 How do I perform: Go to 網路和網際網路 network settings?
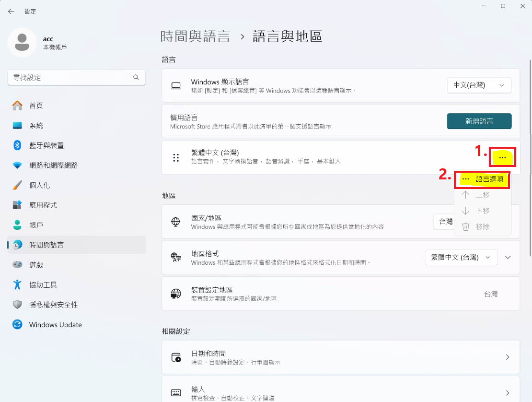tap(53, 166)
